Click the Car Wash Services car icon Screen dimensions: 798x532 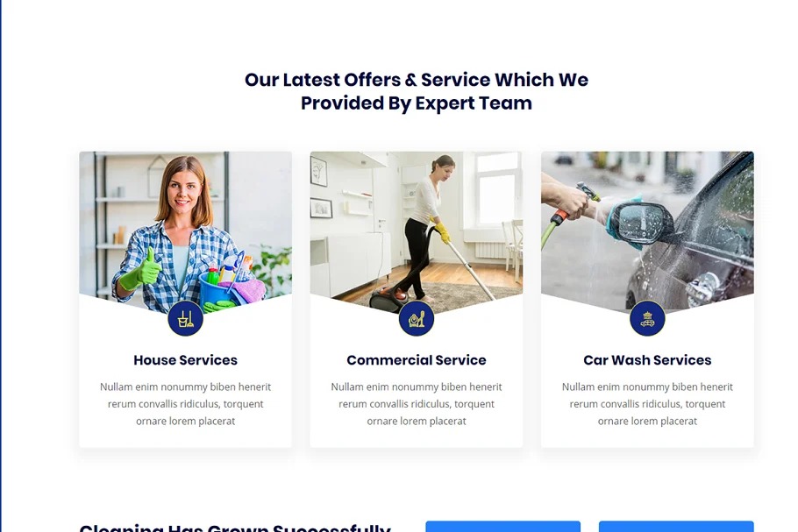pos(647,318)
